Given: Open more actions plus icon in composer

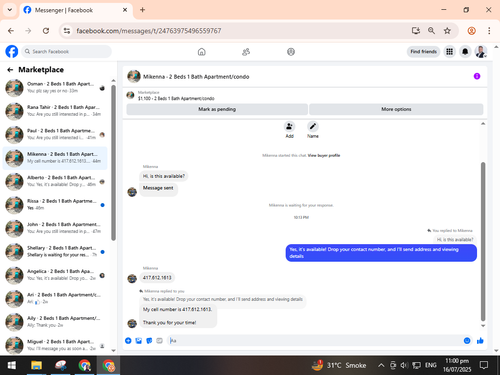Looking at the screenshot, I should click(128, 341).
